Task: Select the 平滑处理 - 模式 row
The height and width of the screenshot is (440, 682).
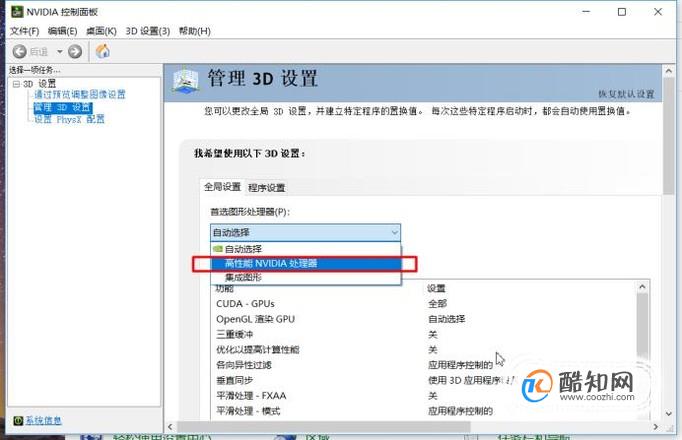Action: click(425, 411)
